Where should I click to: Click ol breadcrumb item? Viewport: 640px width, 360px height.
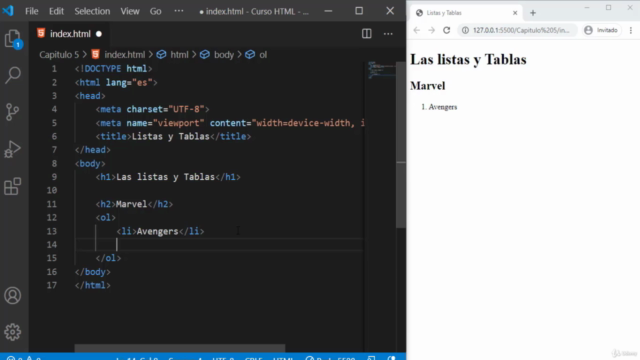pyautogui.click(x=263, y=55)
